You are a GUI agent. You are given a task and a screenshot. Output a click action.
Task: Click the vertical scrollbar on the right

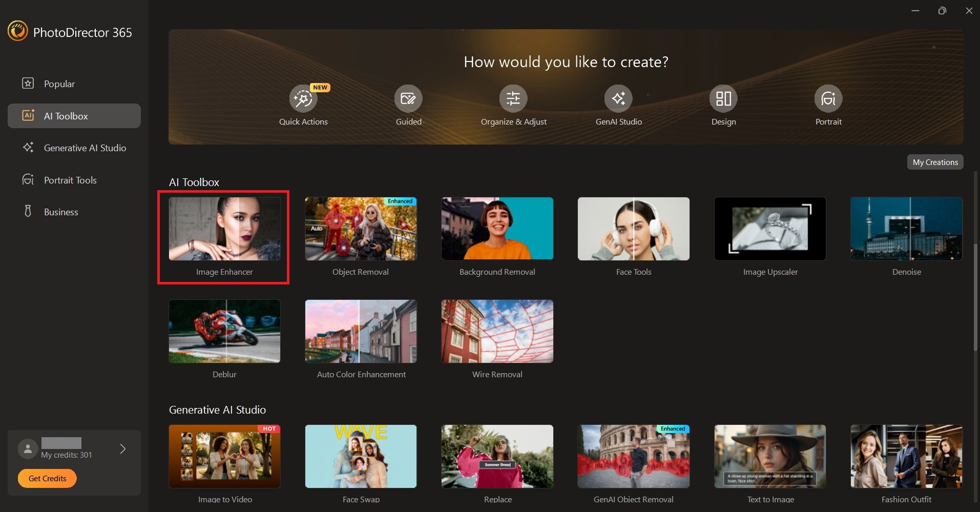(x=975, y=297)
